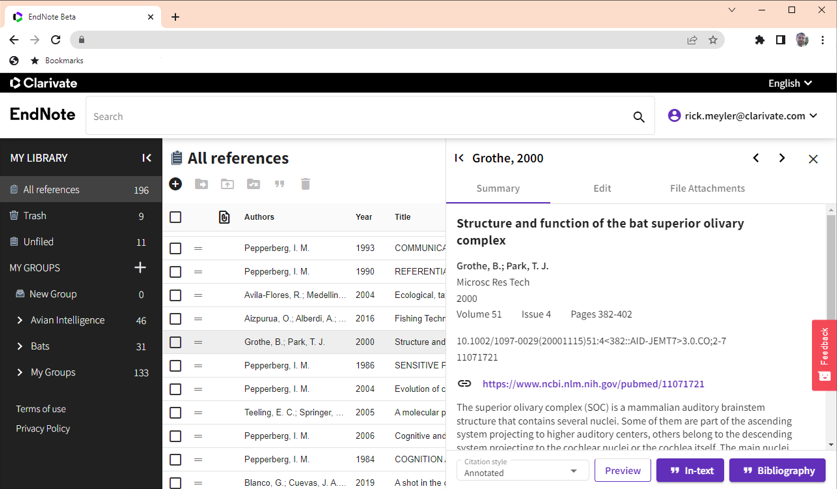Click the export references folder icon

(x=227, y=184)
